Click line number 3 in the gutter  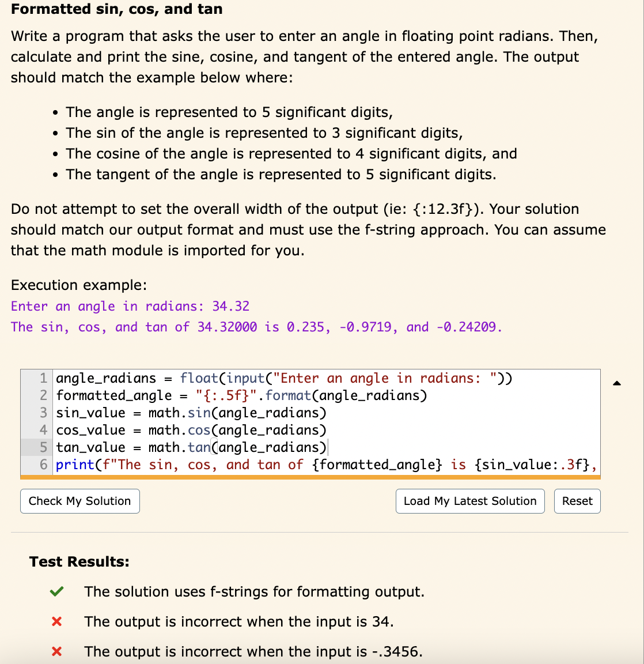click(43, 413)
